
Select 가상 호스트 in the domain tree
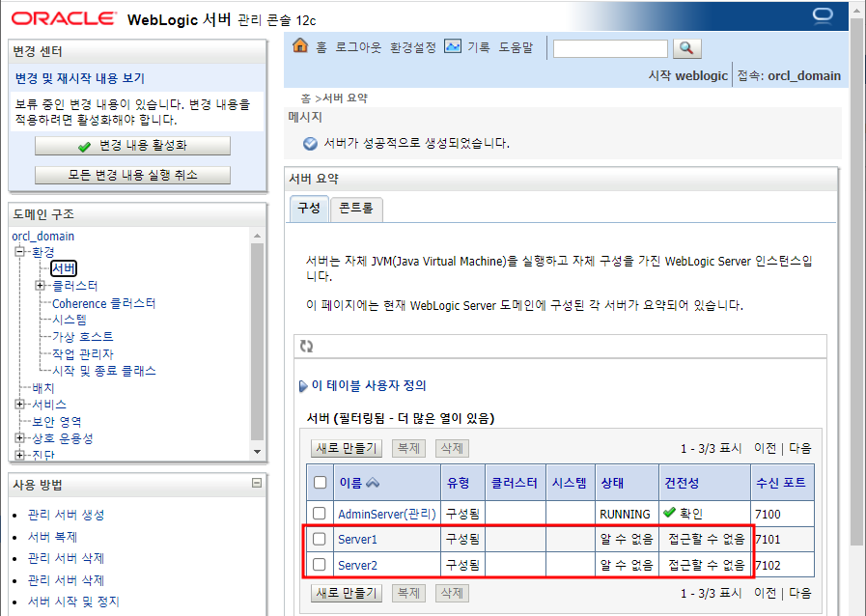coord(82,336)
